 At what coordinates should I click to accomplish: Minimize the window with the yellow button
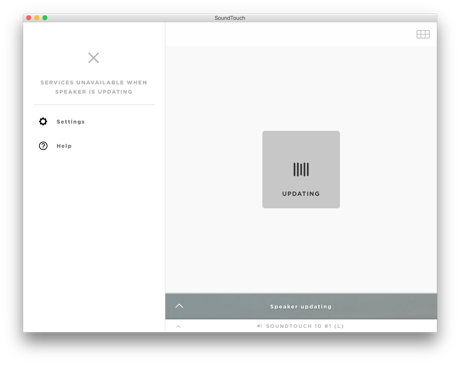pos(37,18)
